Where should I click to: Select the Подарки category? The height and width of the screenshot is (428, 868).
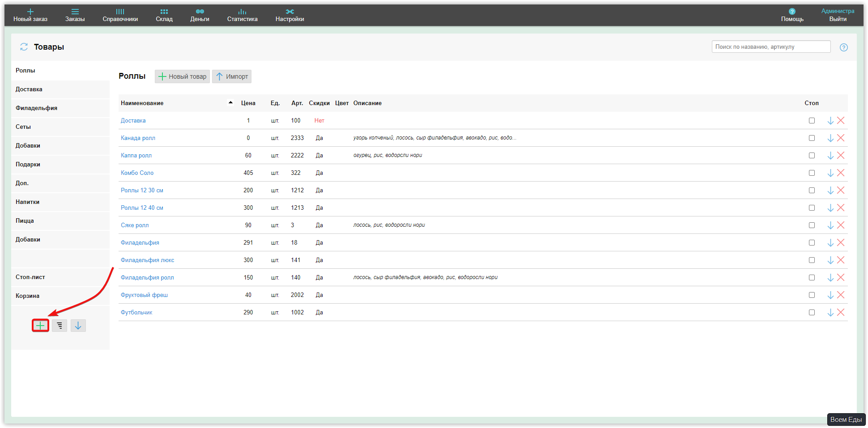[60, 164]
